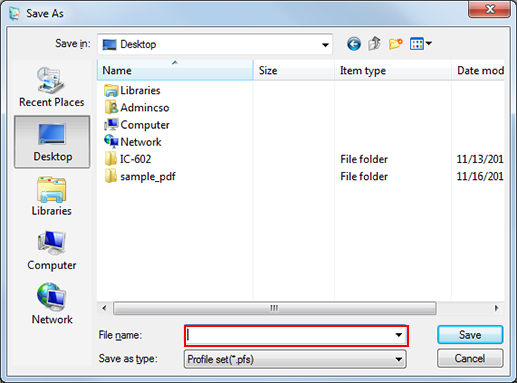The height and width of the screenshot is (383, 517).
Task: Click the horizontal scrollbar thumb
Action: [x=274, y=308]
